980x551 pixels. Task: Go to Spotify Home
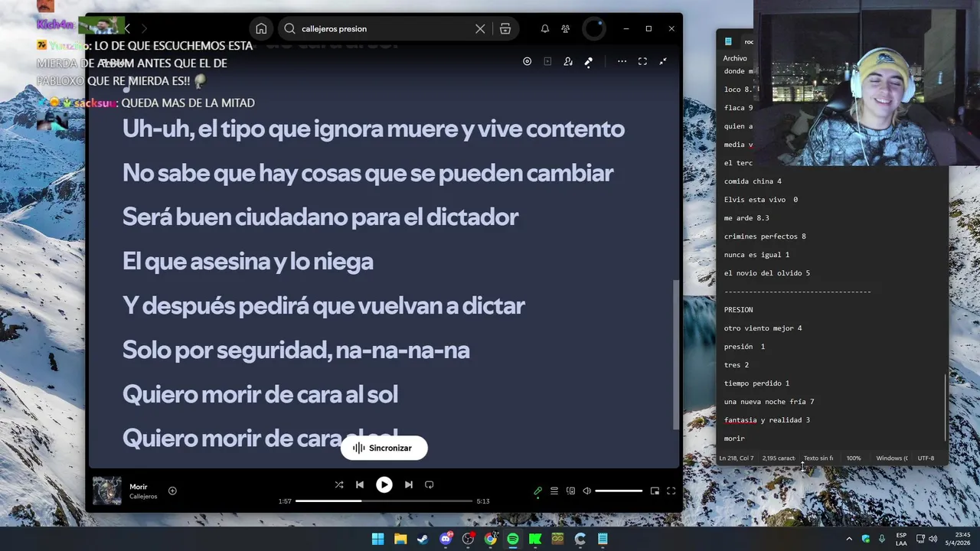261,28
